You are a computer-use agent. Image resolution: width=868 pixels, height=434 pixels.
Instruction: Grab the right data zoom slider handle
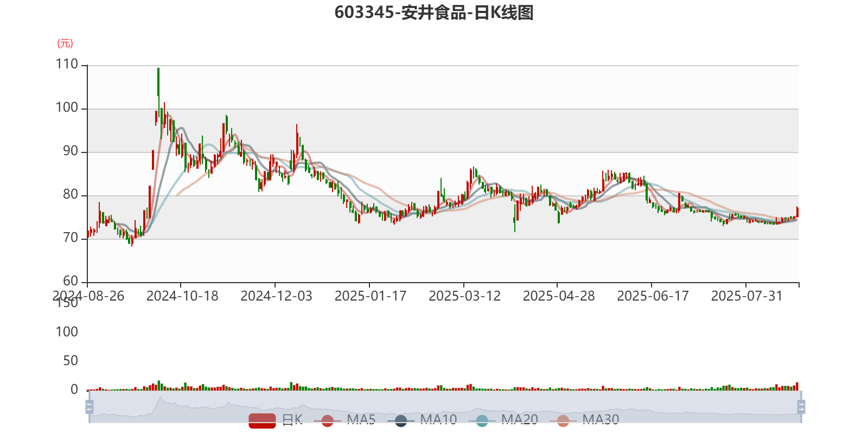tap(801, 407)
